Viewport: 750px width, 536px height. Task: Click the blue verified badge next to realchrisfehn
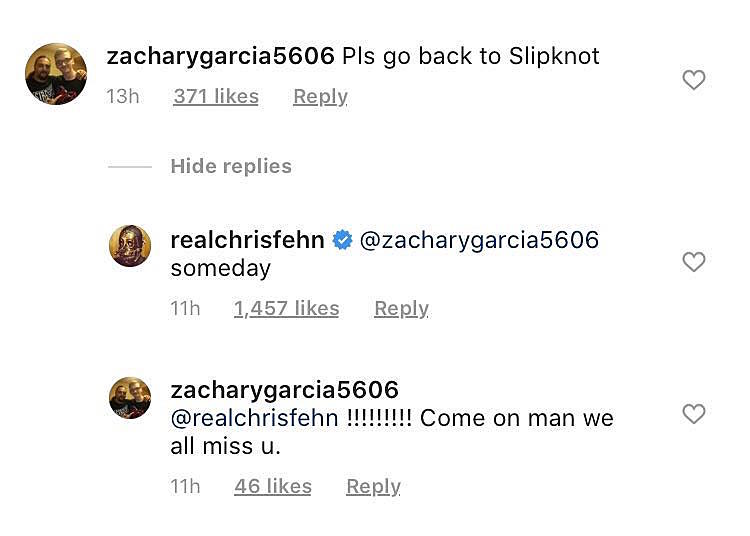(342, 241)
